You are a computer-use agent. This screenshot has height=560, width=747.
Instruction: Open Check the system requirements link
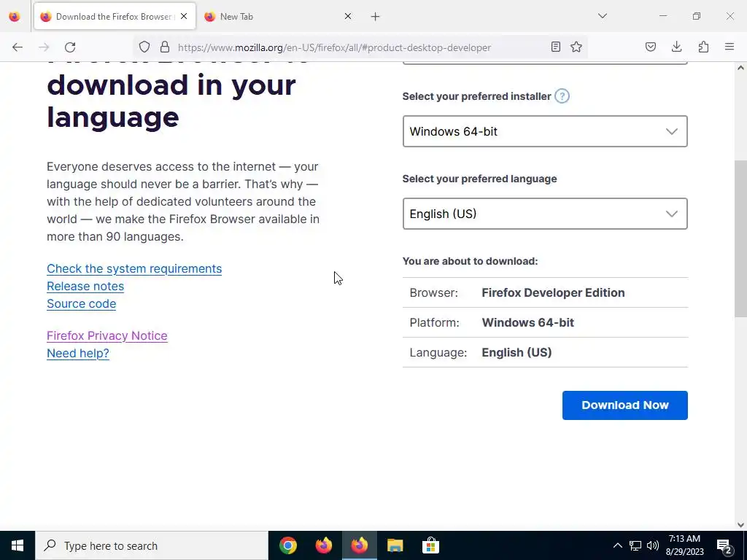(x=134, y=268)
